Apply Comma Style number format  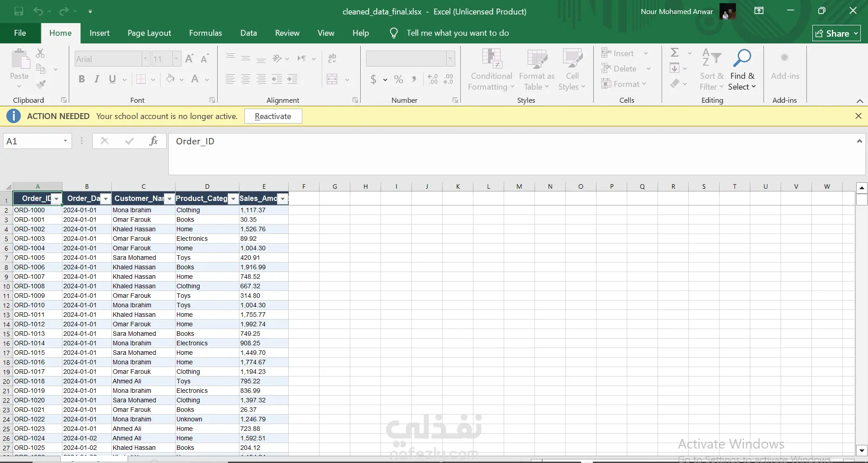414,80
